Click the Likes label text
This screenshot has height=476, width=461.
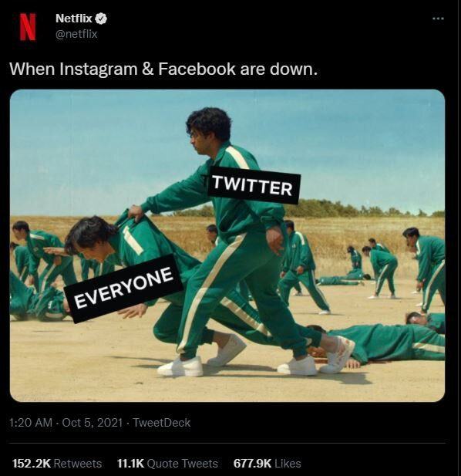[288, 464]
